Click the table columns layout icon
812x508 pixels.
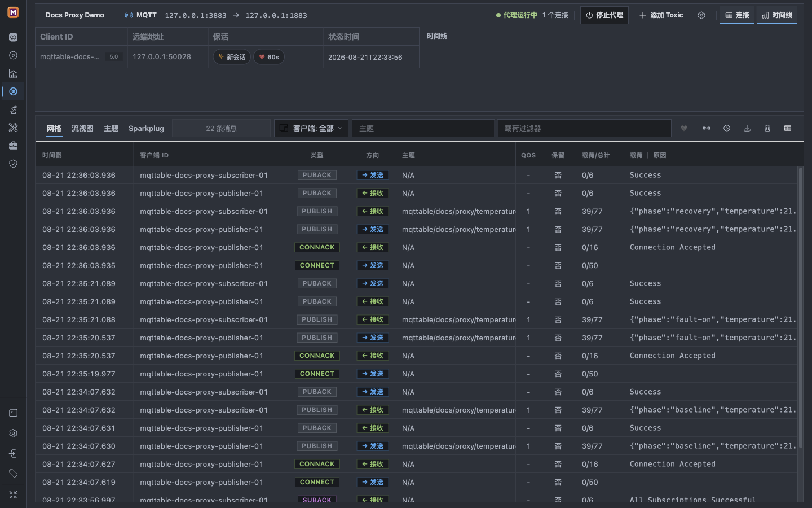(788, 128)
